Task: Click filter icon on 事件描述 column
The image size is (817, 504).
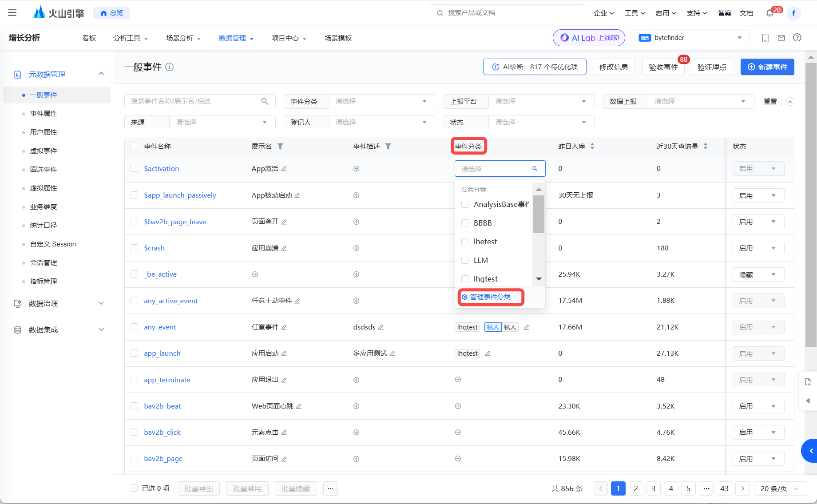Action: point(388,147)
